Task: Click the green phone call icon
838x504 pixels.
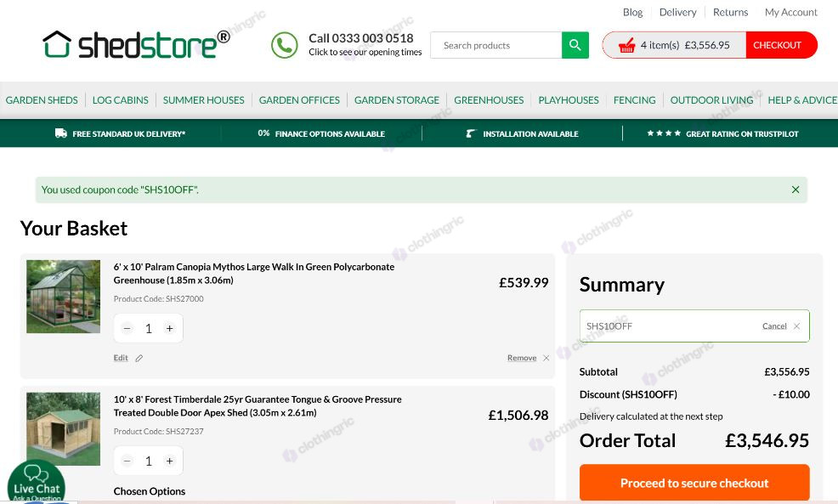Action: pyautogui.click(x=285, y=45)
